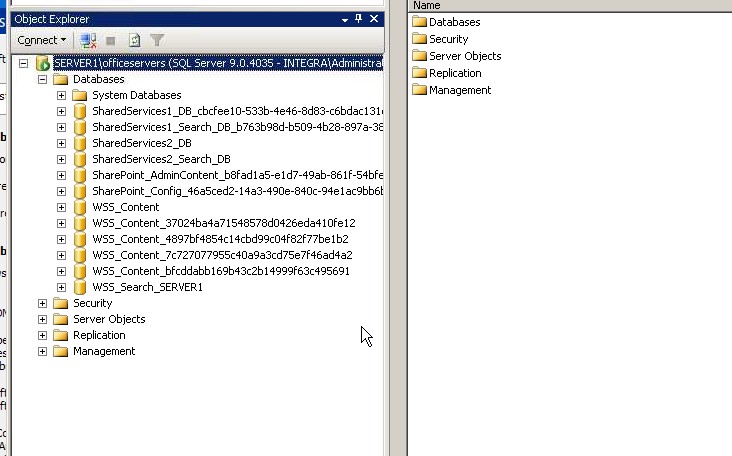Expand WSS_Search_SERVER1 database node
This screenshot has height=456, width=732.
click(61, 287)
